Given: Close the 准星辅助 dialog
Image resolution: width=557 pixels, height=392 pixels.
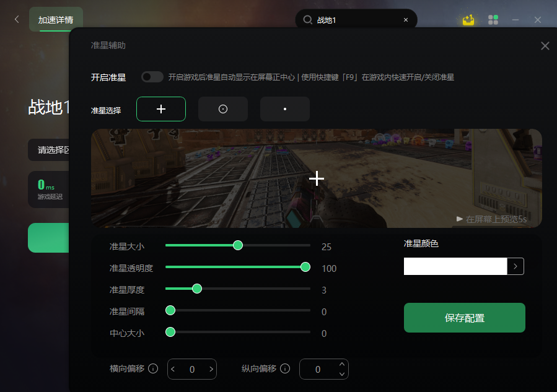Looking at the screenshot, I should 545,46.
